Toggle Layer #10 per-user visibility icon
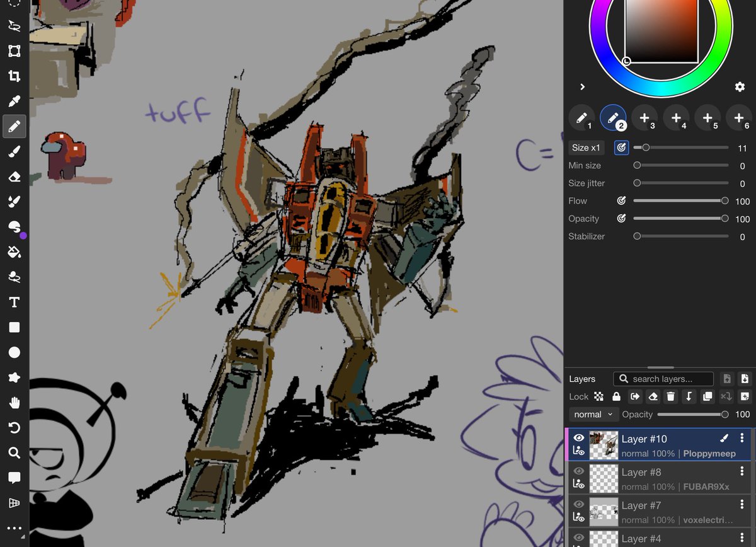756x547 pixels. [579, 451]
